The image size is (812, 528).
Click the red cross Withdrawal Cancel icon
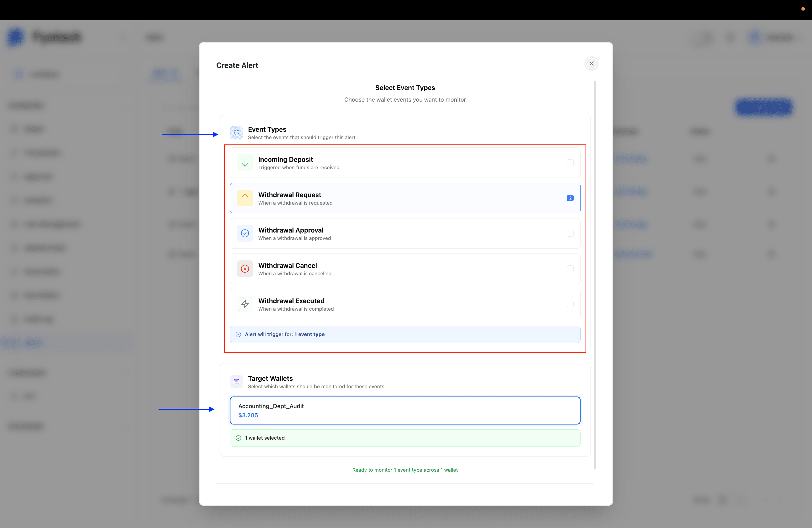(x=245, y=269)
